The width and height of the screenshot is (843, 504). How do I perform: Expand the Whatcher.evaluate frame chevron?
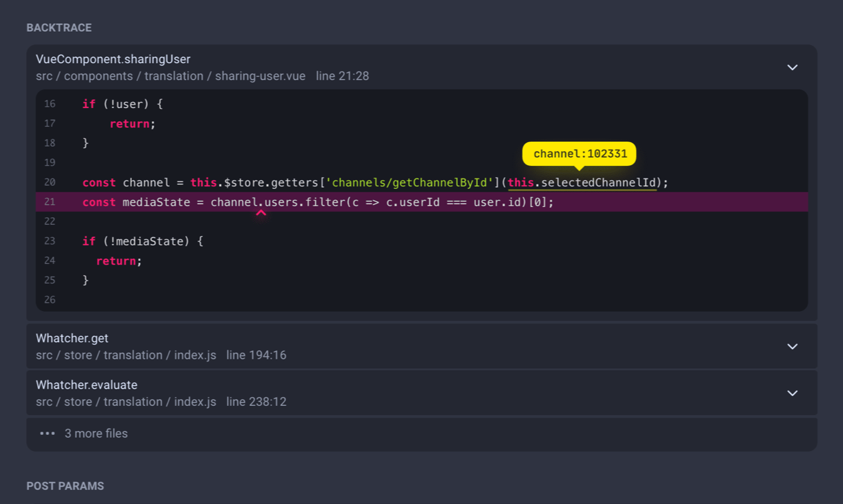coord(792,393)
